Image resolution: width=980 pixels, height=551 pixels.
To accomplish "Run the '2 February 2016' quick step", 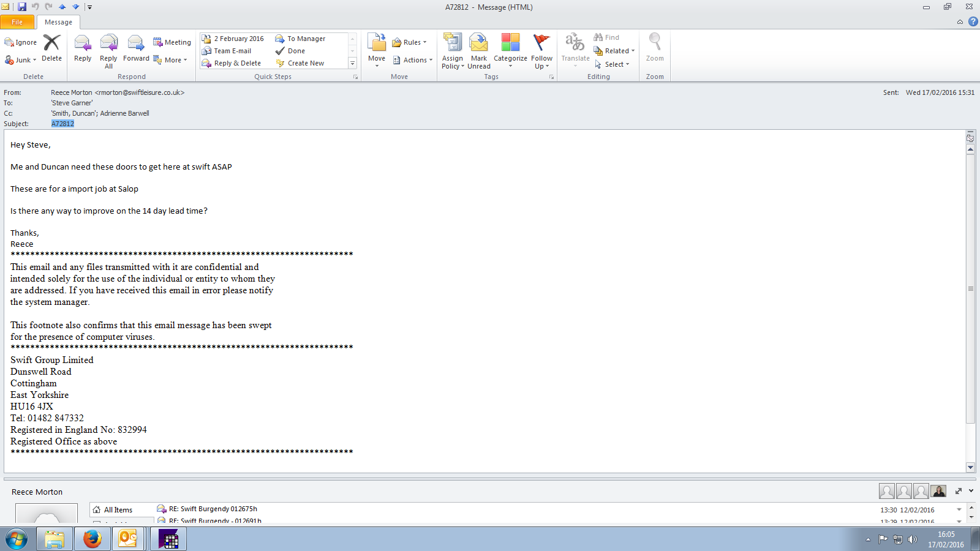I will point(233,39).
